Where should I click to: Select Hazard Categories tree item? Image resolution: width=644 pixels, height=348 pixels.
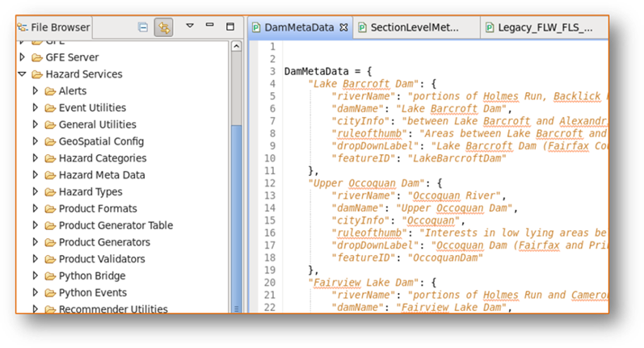[103, 158]
